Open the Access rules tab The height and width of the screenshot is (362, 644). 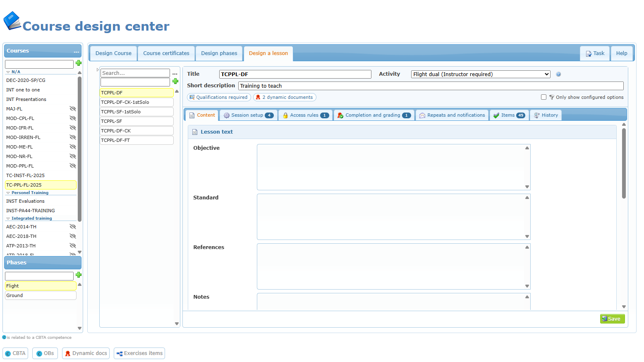[x=306, y=115]
